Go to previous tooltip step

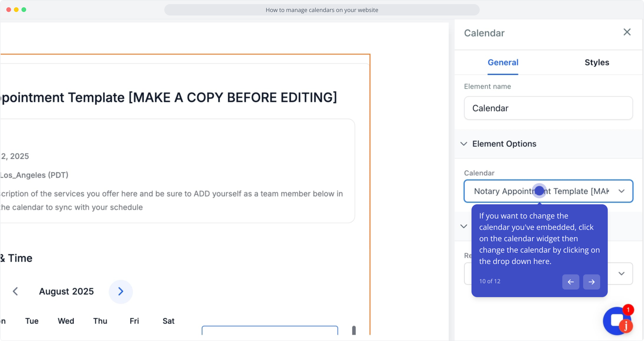coord(571,282)
